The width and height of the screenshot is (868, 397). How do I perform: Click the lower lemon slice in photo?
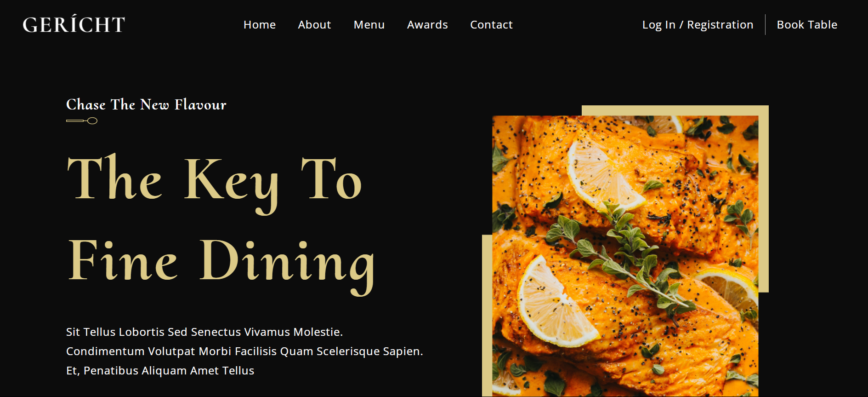554,304
